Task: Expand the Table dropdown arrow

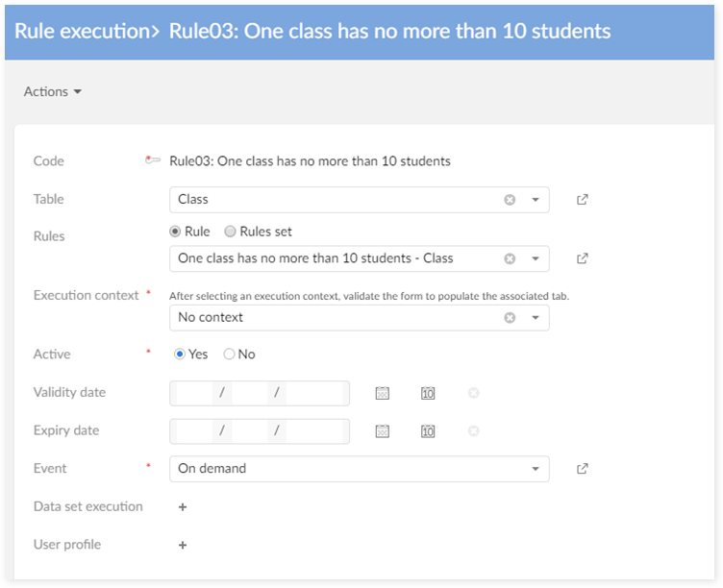Action: click(x=536, y=200)
